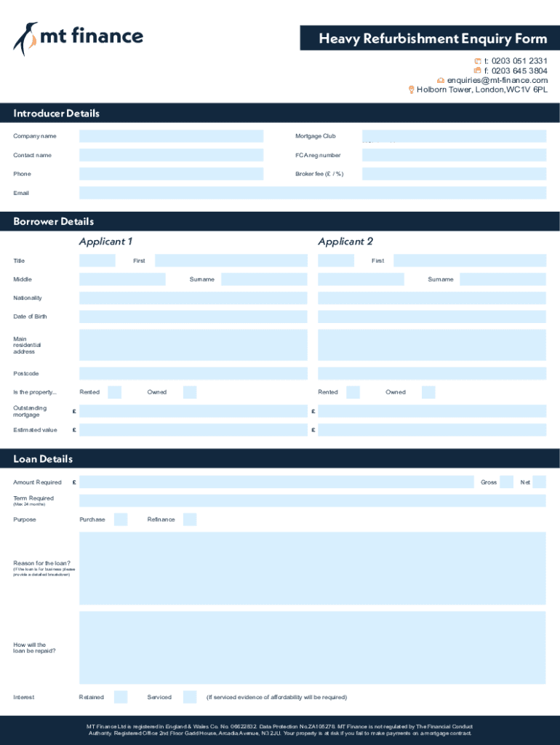Screen dimensions: 560x745
Task: Click the Reason for the loan text area
Action: point(312,568)
